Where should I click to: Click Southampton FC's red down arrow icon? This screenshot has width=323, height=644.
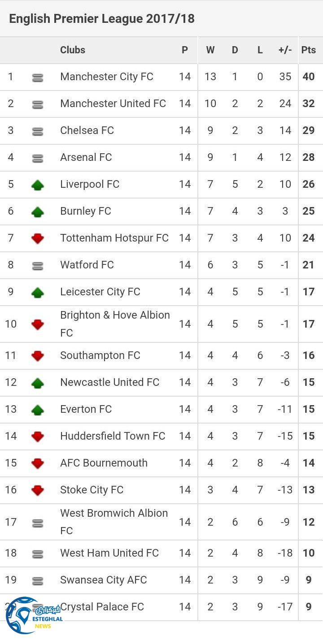[38, 356]
